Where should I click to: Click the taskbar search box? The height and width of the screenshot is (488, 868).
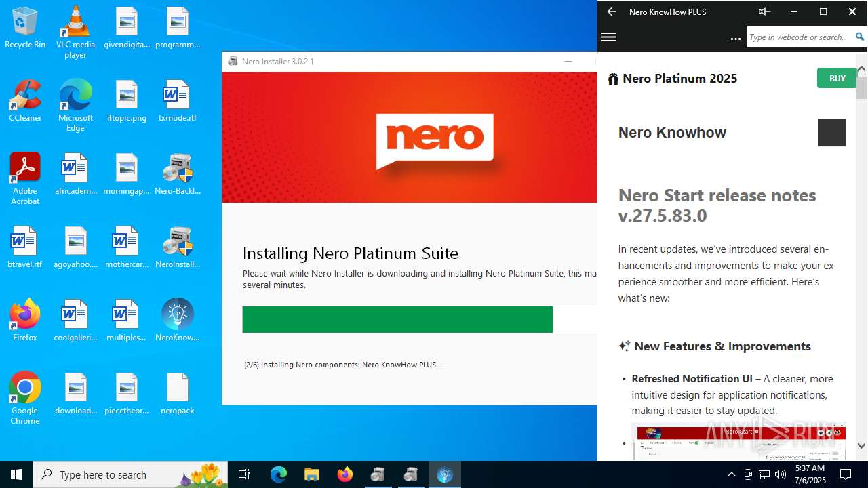click(x=130, y=474)
